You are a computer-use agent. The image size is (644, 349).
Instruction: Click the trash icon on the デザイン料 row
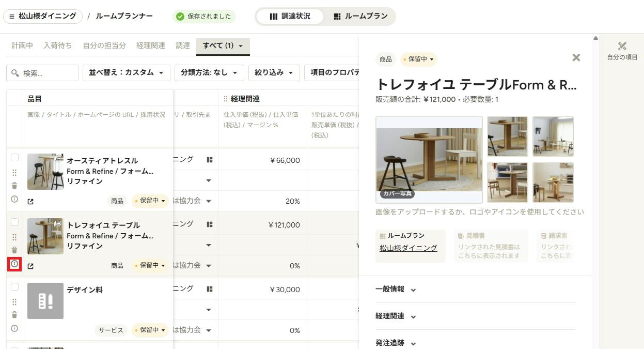pyautogui.click(x=14, y=315)
